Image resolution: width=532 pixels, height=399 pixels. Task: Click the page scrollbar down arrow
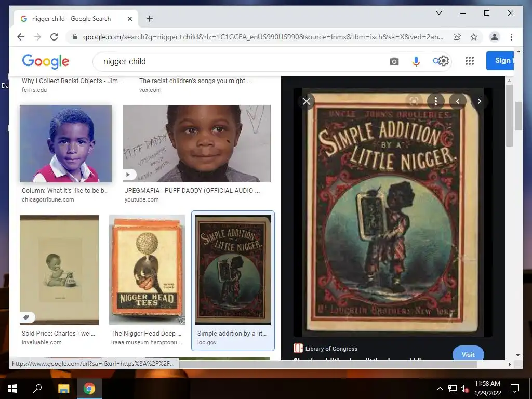[x=518, y=355]
